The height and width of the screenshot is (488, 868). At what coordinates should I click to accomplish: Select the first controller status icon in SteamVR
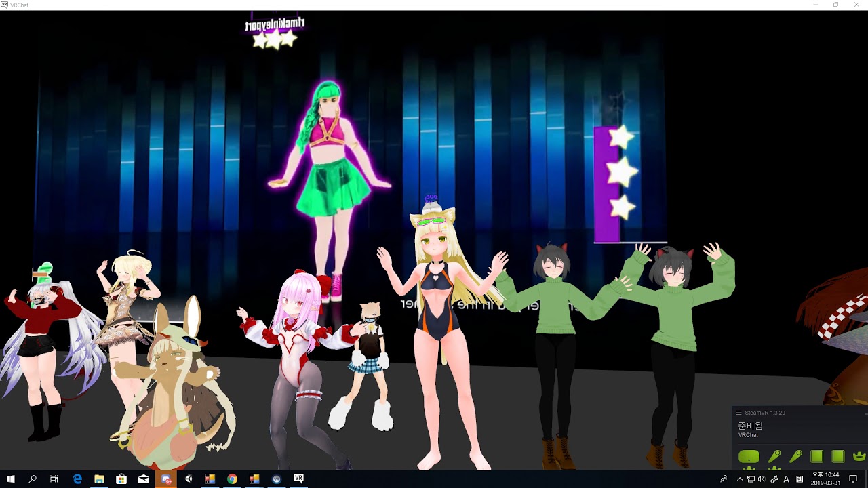(774, 457)
